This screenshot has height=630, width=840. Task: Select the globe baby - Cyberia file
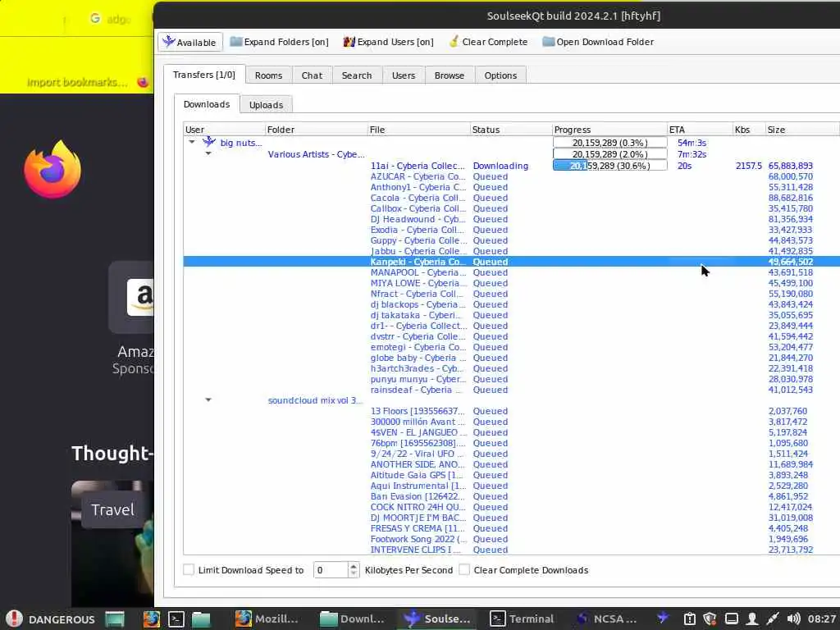point(418,358)
